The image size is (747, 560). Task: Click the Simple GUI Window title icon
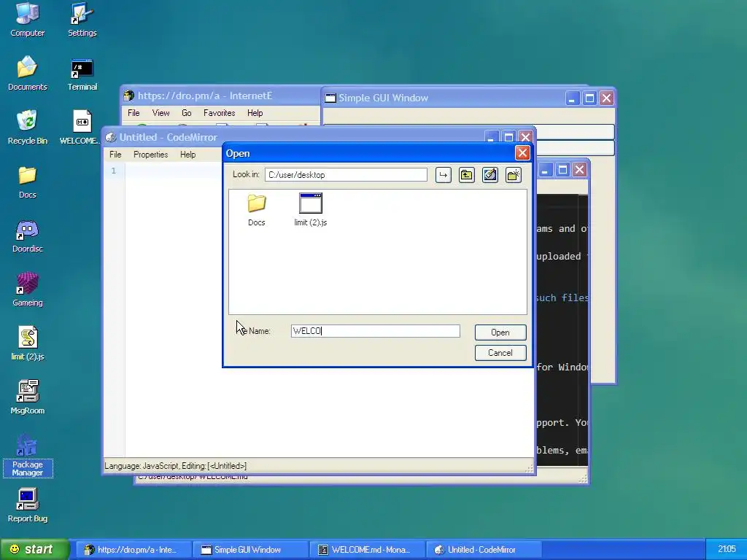(330, 98)
